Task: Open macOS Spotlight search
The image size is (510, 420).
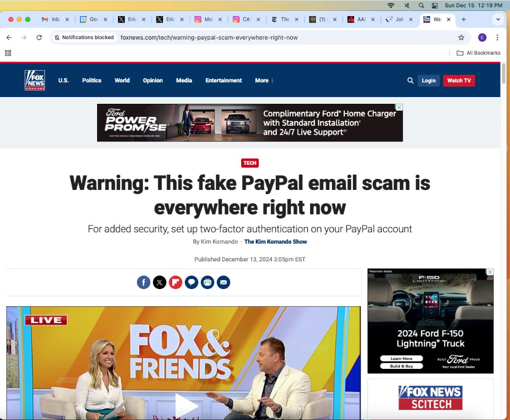Action: pos(421,5)
